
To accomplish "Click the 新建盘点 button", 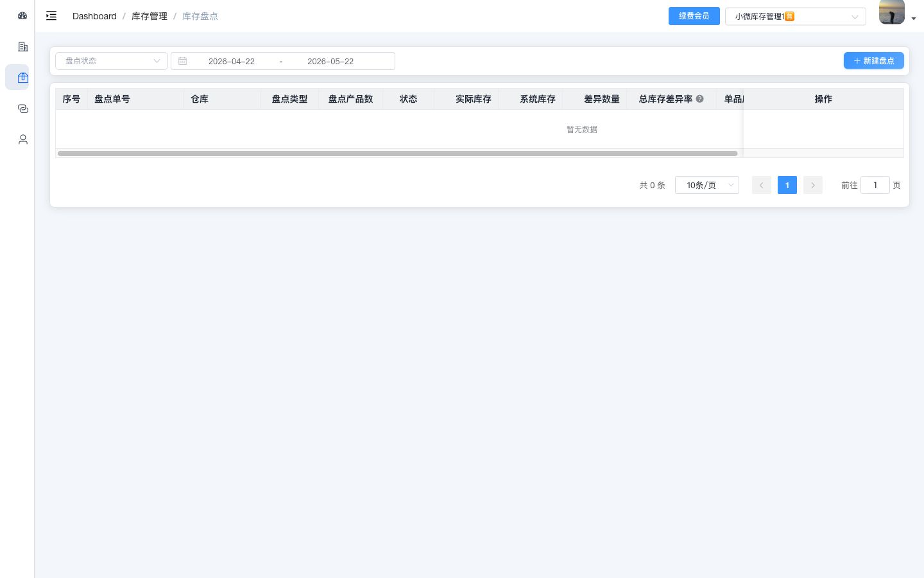I will [x=874, y=60].
